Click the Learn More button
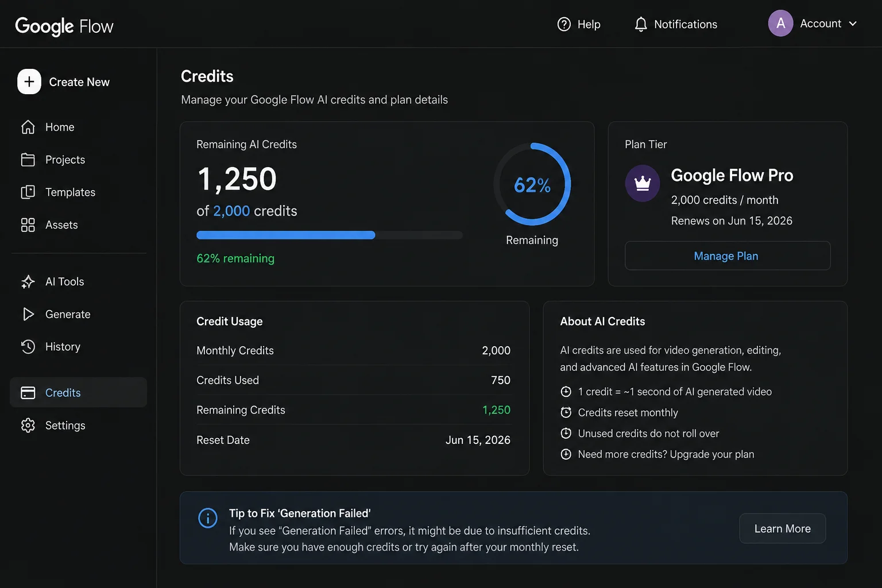Viewport: 882px width, 588px height. (x=782, y=528)
